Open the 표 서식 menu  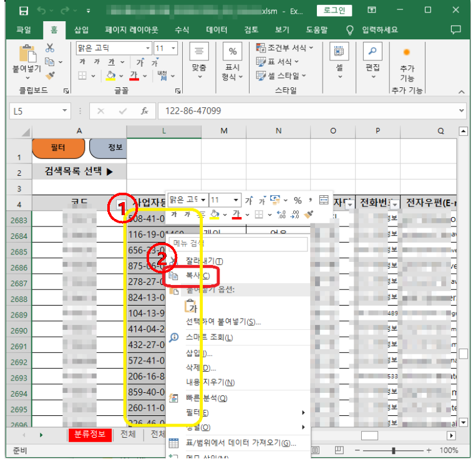click(x=278, y=62)
